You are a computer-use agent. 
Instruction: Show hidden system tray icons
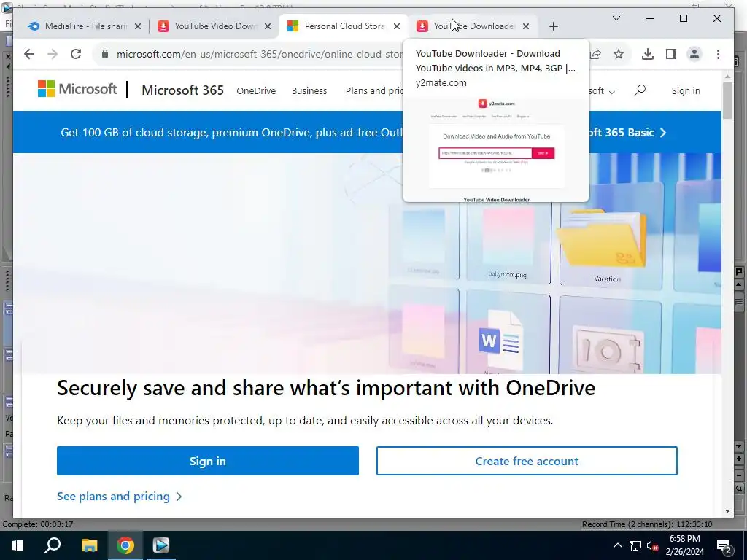617,545
